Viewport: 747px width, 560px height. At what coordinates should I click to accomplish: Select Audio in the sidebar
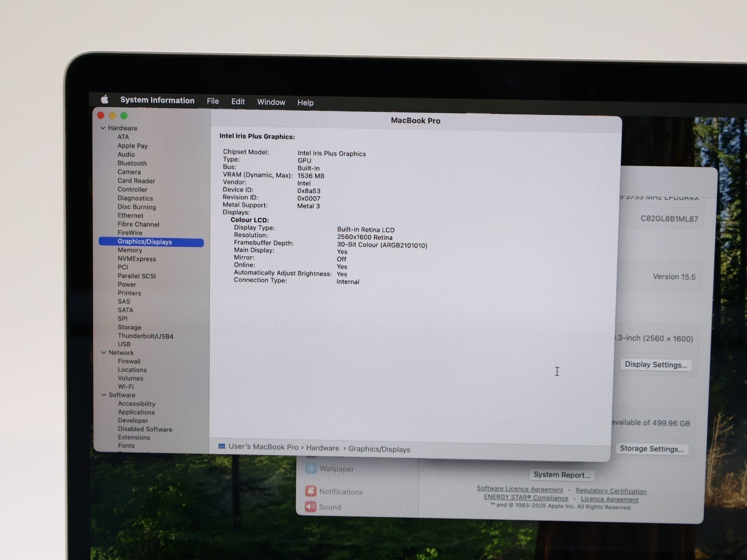pyautogui.click(x=126, y=154)
